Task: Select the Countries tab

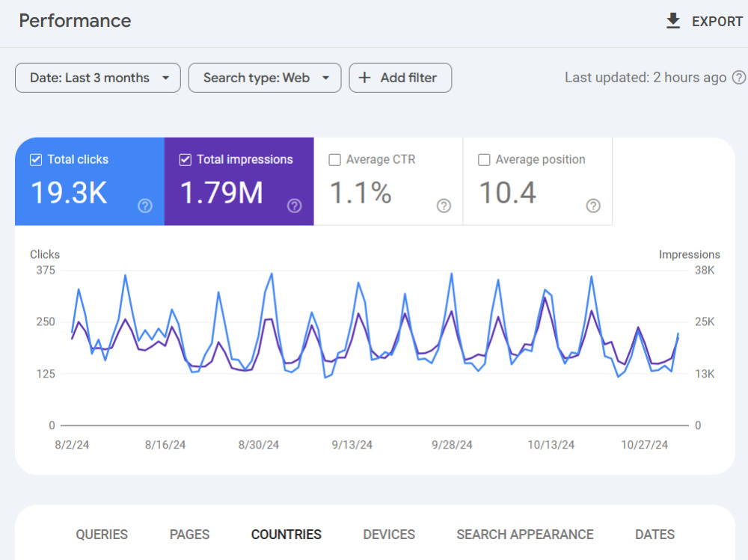Action: (286, 535)
